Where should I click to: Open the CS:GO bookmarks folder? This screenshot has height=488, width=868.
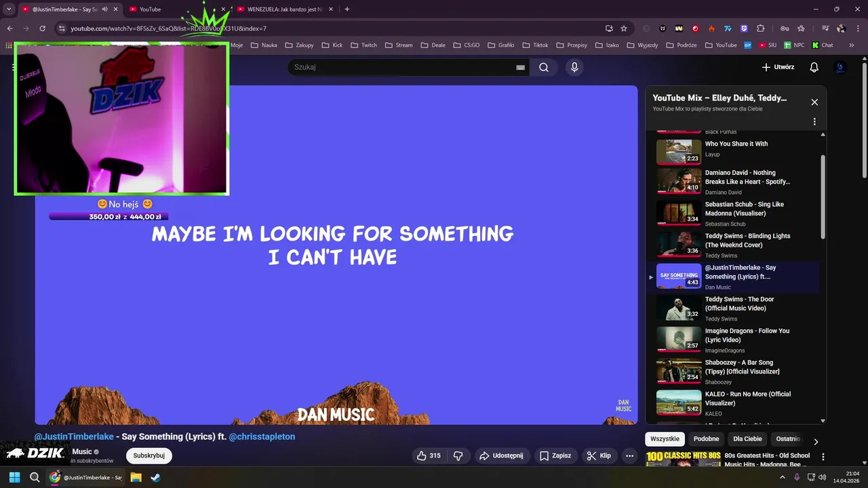[x=466, y=45]
